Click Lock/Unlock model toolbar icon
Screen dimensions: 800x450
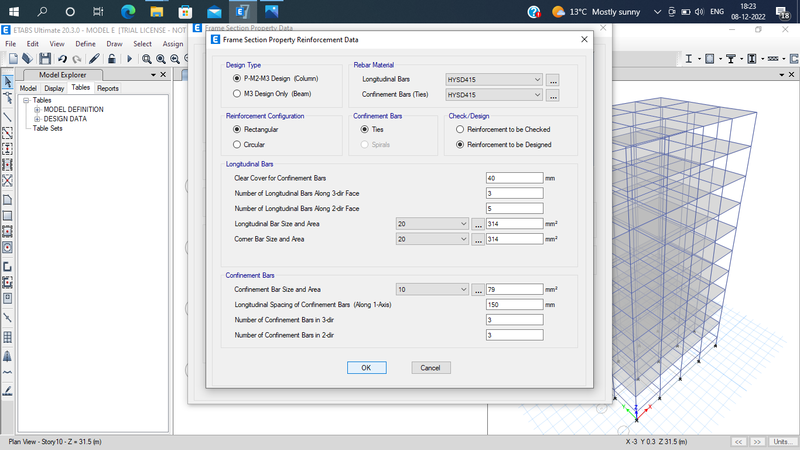pos(111,59)
